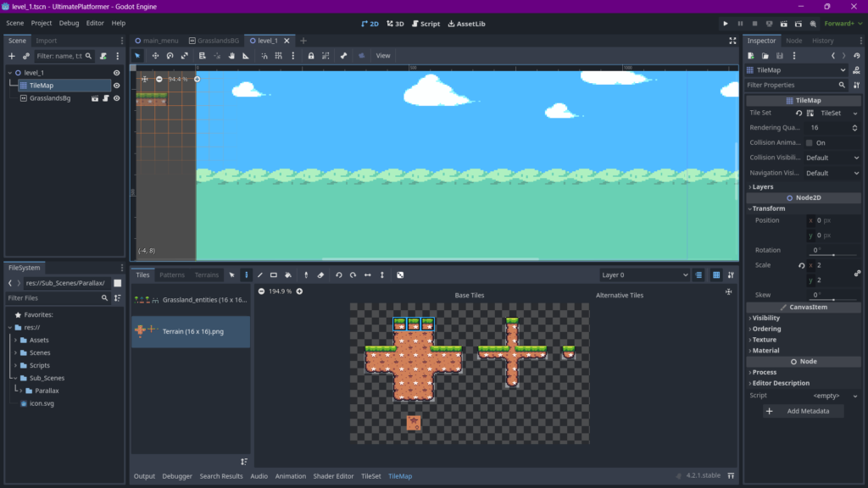
Task: Use the tile Eraser tool
Action: (x=320, y=274)
